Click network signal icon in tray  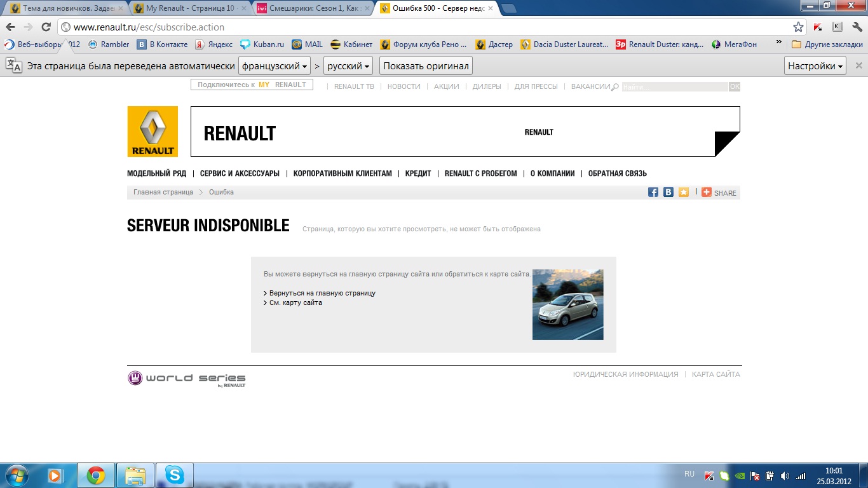801,475
